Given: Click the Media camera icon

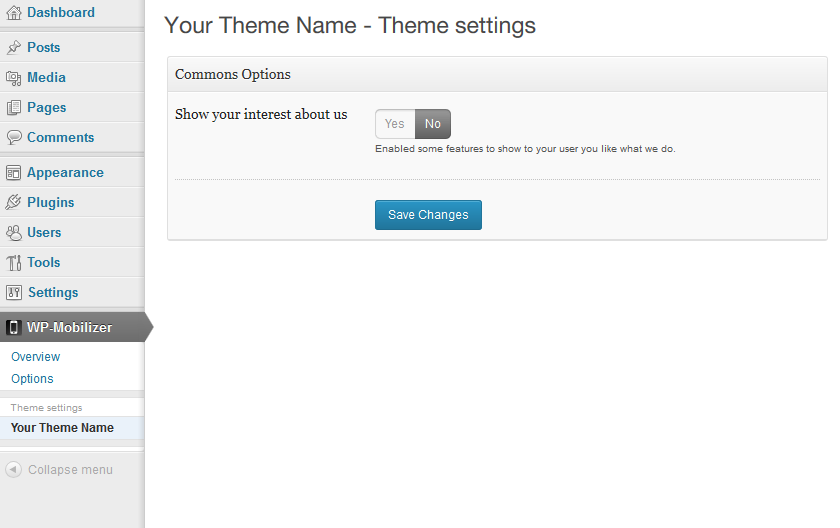Looking at the screenshot, I should [13, 77].
